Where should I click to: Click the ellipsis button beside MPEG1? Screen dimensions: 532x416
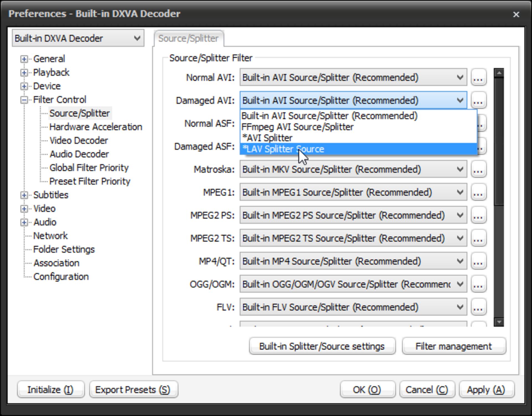point(478,192)
